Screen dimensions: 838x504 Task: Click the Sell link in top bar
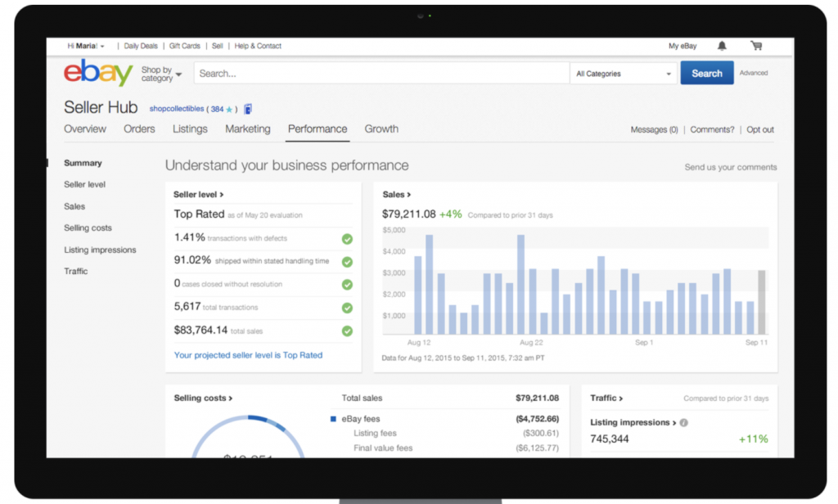(x=217, y=46)
